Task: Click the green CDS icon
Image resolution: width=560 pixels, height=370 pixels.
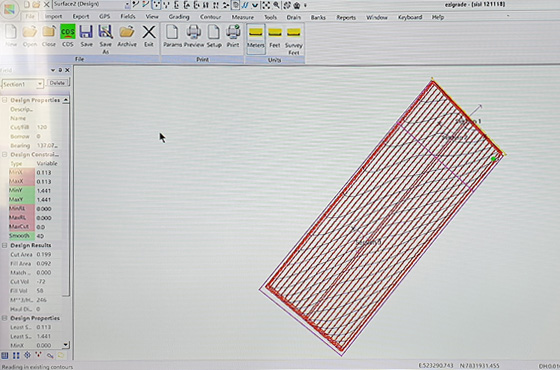Action: (68, 32)
